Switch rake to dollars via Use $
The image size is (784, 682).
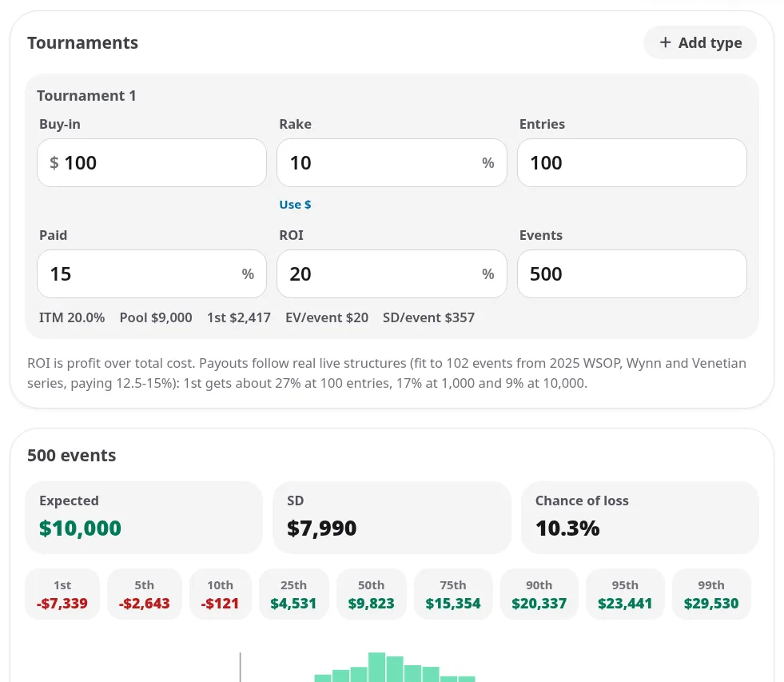[295, 205]
